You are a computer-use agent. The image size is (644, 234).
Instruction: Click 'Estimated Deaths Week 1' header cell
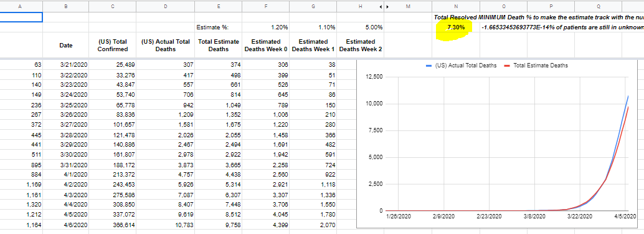313,45
